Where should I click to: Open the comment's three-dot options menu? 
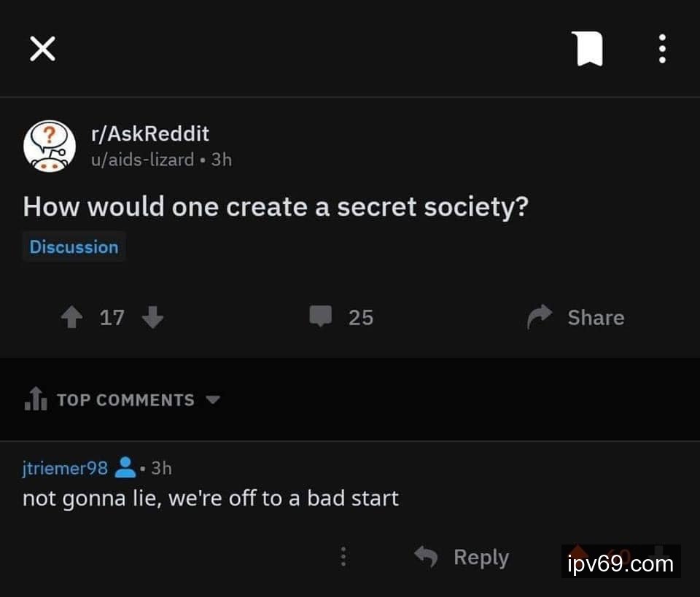click(343, 558)
